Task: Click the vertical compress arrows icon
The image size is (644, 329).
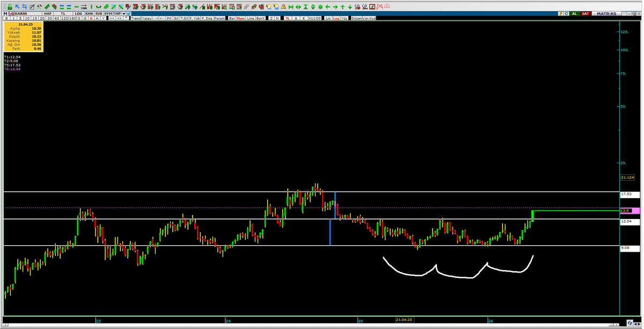Action: click(306, 7)
